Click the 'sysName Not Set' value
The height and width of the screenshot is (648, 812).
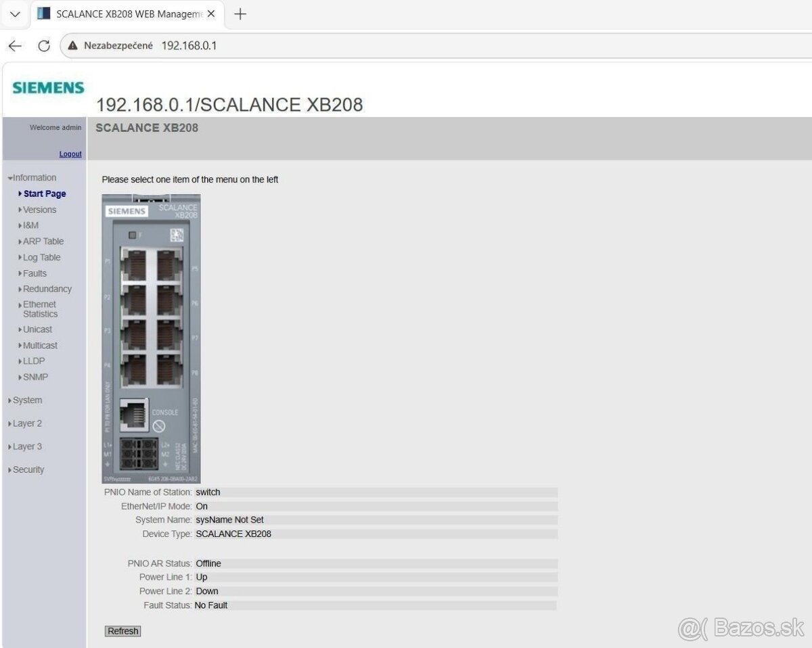[230, 520]
